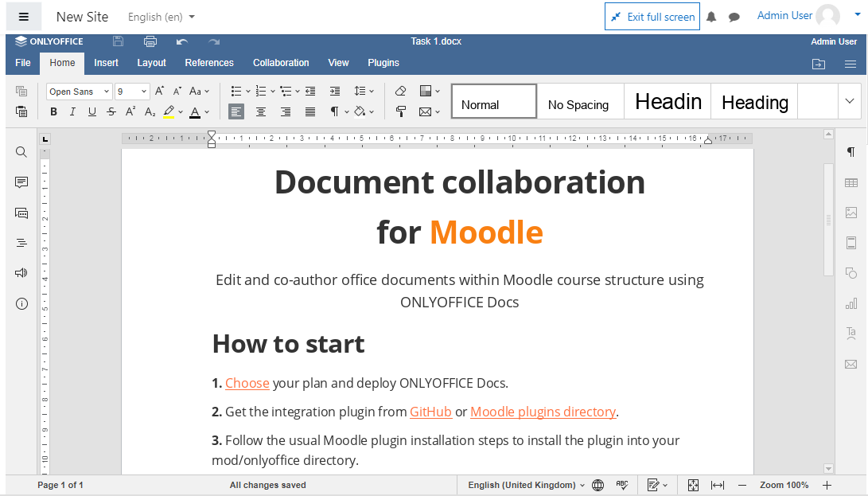Open English (United Kingdom) language dropdown

click(x=526, y=485)
